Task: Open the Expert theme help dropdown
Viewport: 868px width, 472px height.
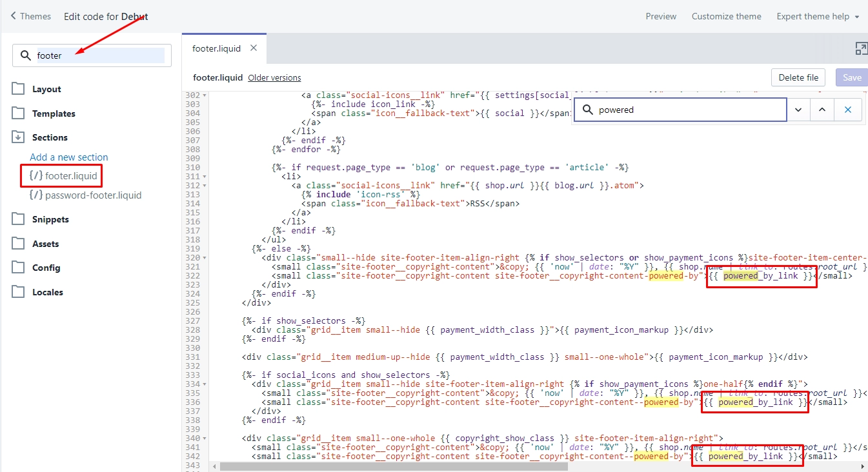Action: 818,16
